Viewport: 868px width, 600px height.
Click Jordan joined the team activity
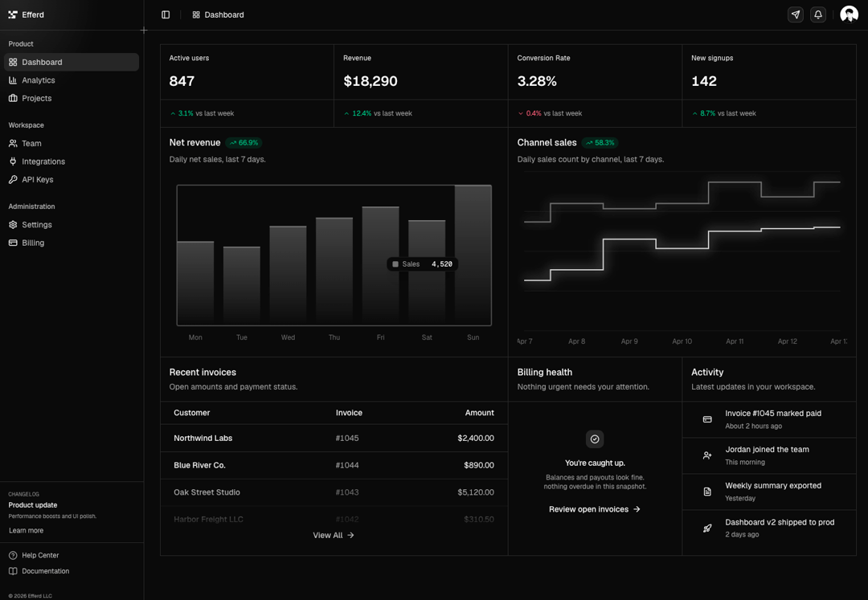point(769,455)
